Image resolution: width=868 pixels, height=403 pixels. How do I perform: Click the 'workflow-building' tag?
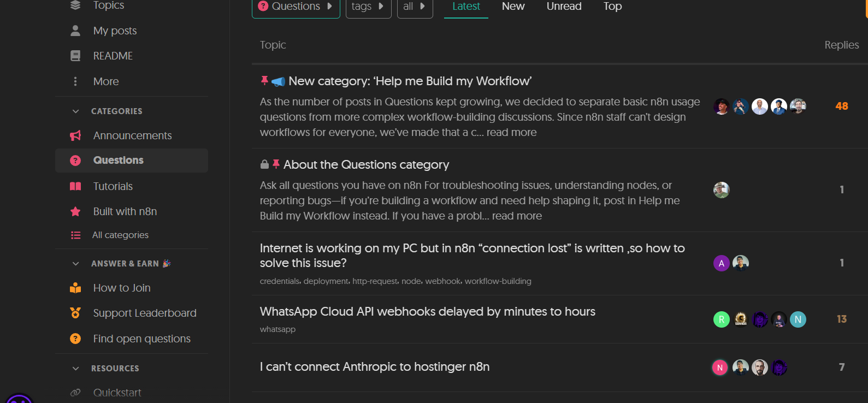pos(498,281)
